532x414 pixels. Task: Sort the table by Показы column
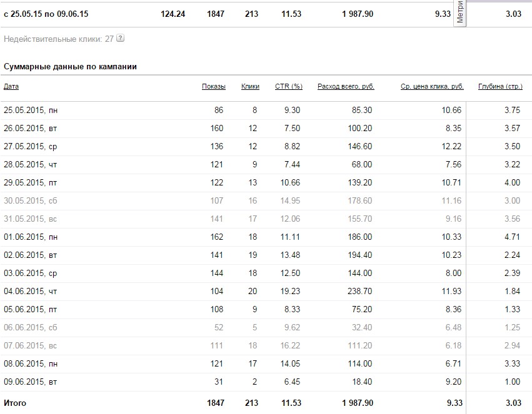point(213,87)
